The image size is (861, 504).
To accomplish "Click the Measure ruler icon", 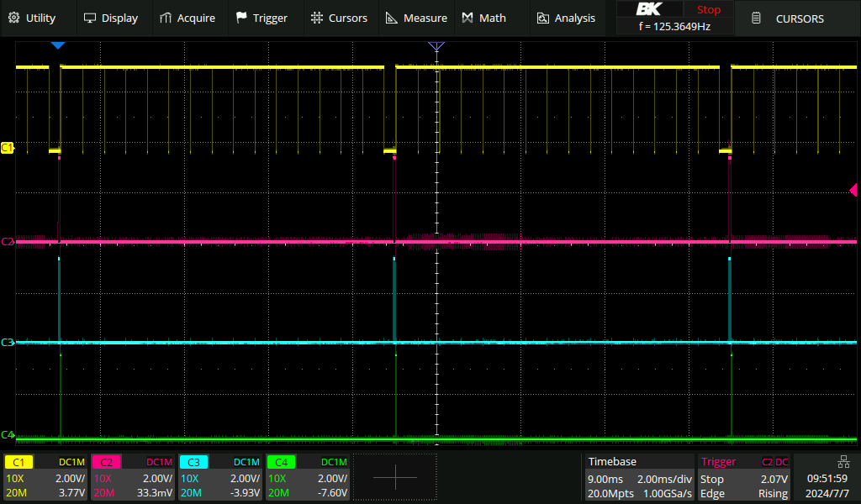I will (392, 18).
